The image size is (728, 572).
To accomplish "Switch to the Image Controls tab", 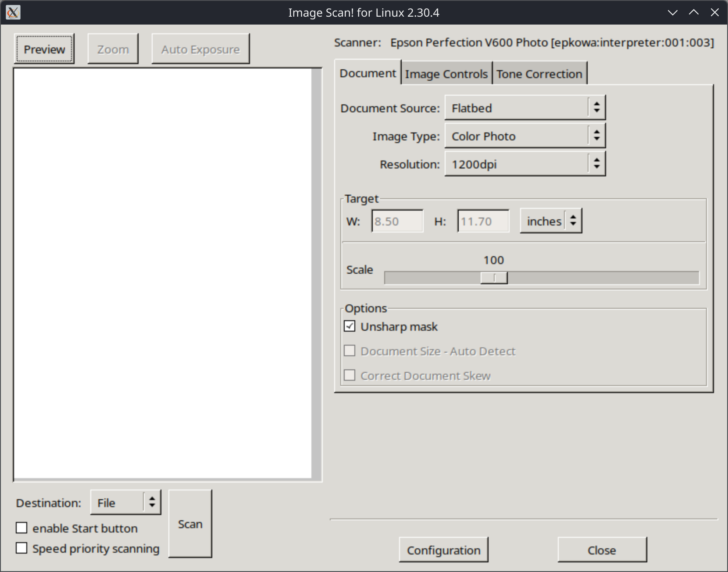I will tap(446, 74).
